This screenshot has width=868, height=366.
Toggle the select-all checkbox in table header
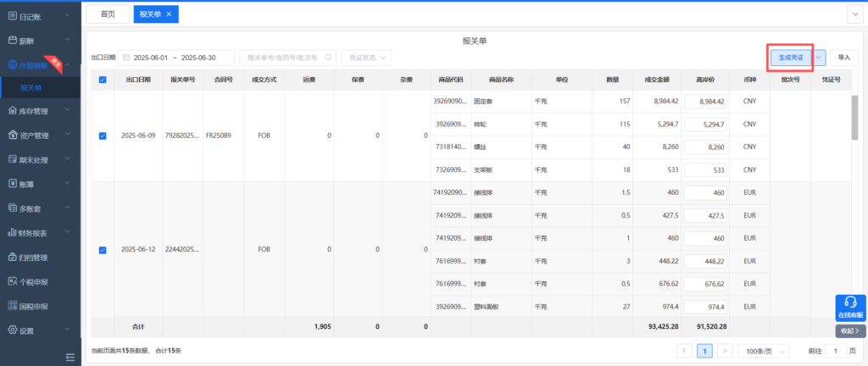(103, 80)
